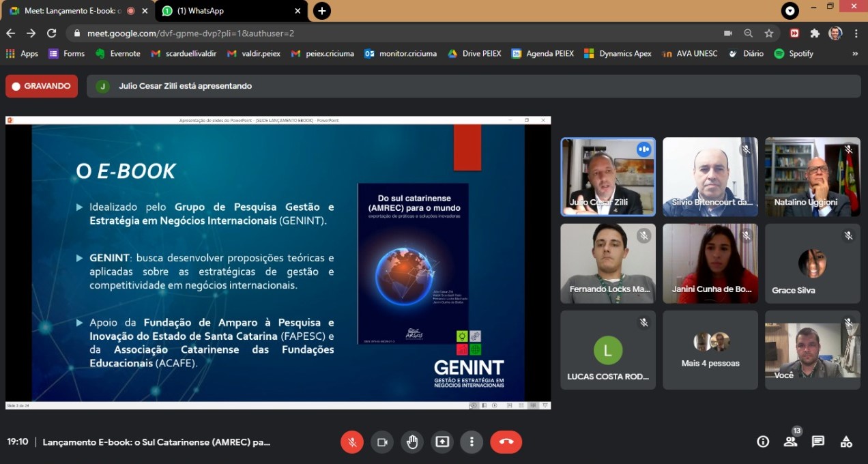Open the Chrome menu three dots
Image resolution: width=868 pixels, height=464 pixels.
[x=856, y=33]
